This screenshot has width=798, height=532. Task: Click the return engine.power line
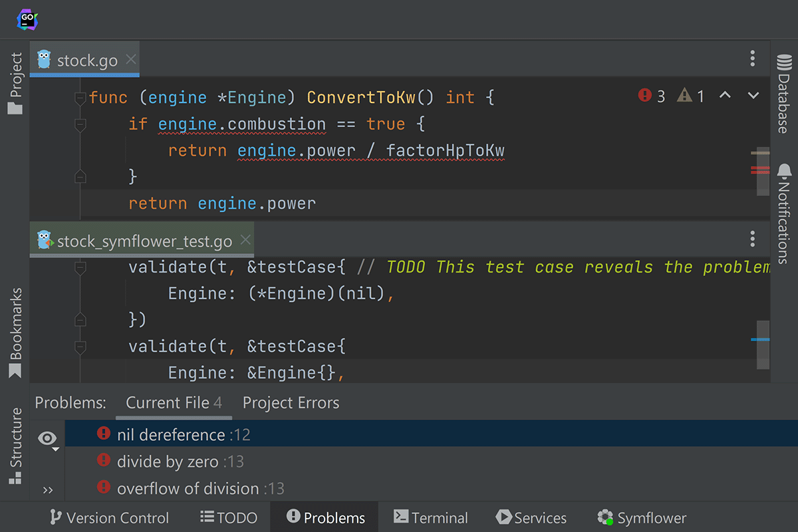click(222, 203)
